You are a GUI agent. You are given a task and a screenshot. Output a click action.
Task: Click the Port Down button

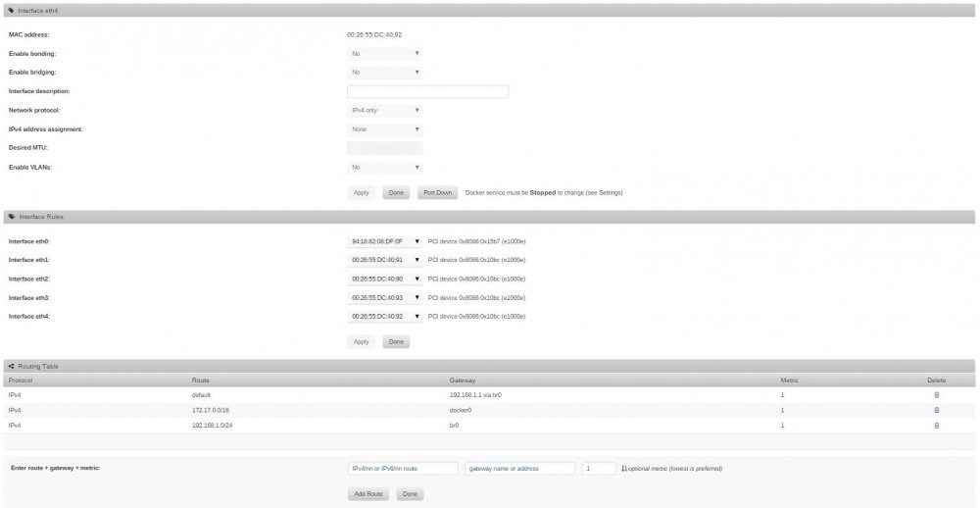pyautogui.click(x=437, y=192)
